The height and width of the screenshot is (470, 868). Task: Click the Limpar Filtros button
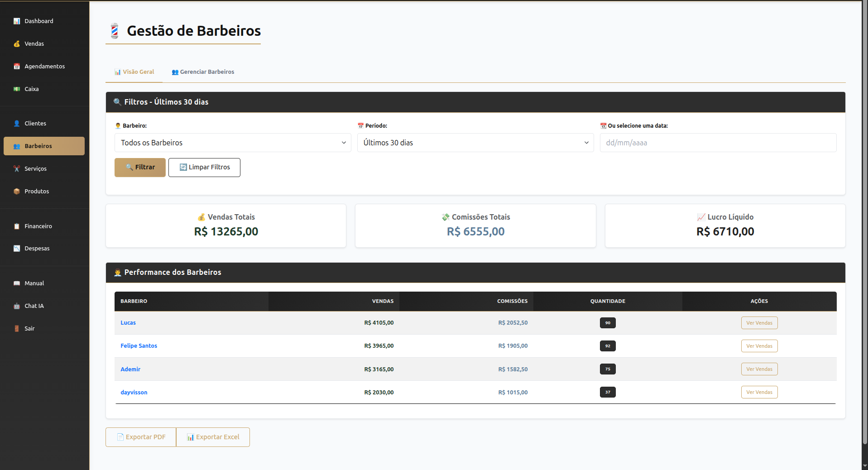(204, 168)
